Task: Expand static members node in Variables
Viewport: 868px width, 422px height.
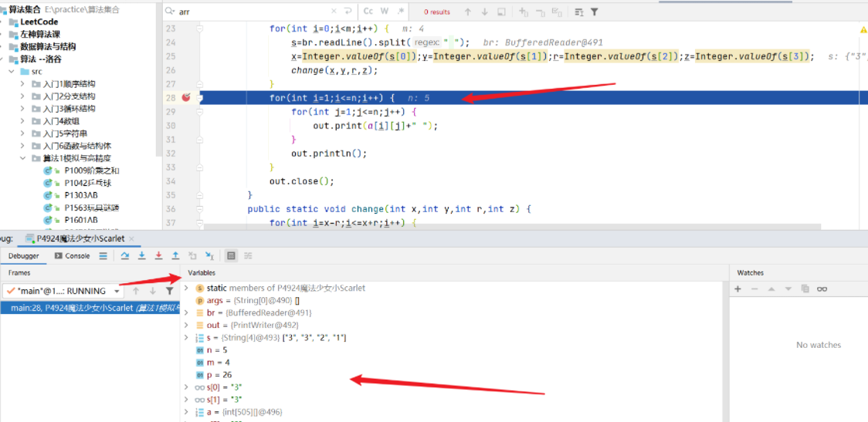Action: (187, 289)
